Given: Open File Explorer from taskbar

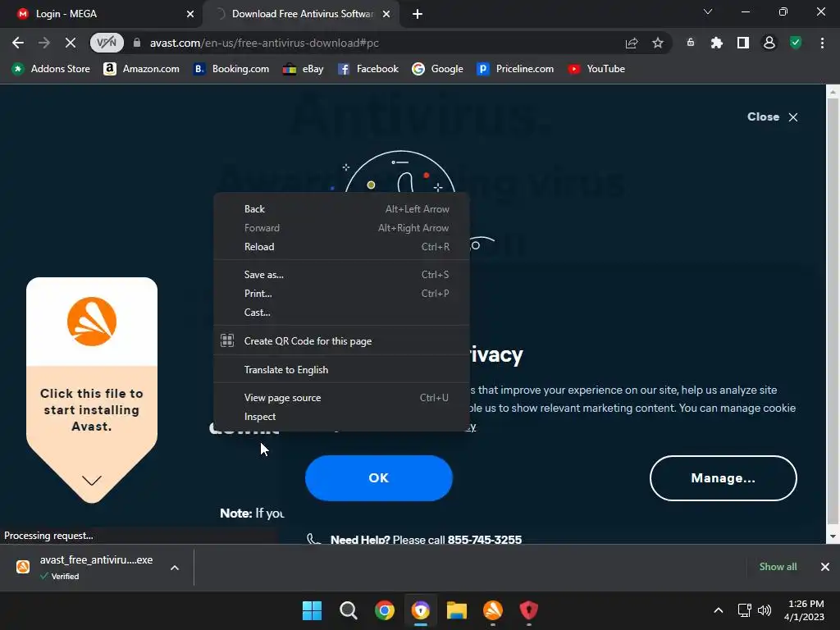Looking at the screenshot, I should [457, 610].
